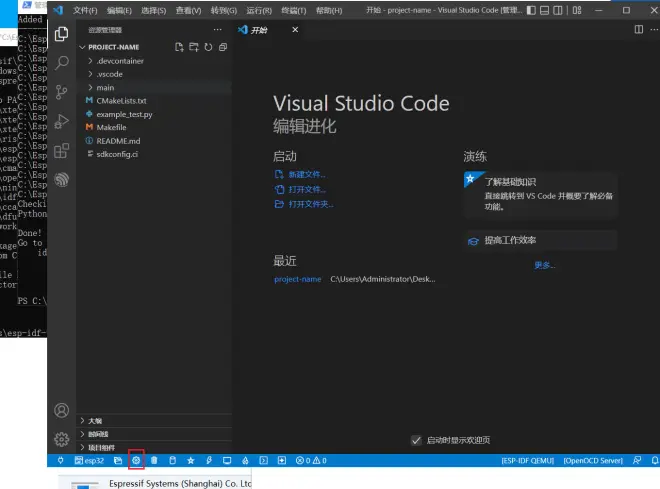Click the full clean trash icon in the status bar
This screenshot has height=489, width=660.
(x=154, y=460)
